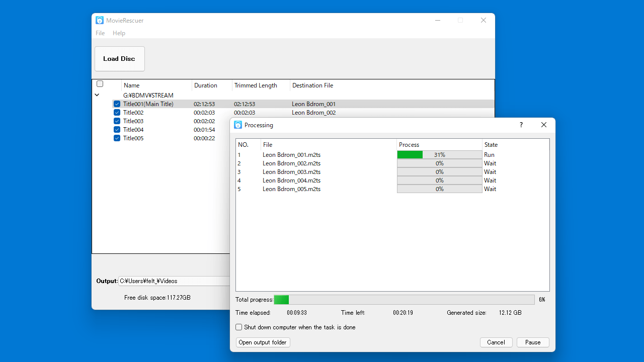Uncheck the Title004 checkbox
Image resolution: width=644 pixels, height=362 pixels.
click(117, 130)
